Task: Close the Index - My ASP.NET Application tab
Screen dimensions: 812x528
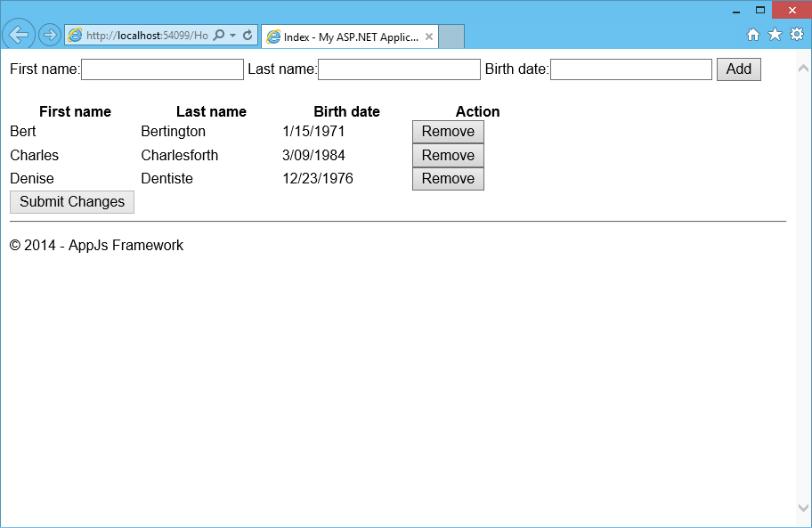Action: coord(429,37)
